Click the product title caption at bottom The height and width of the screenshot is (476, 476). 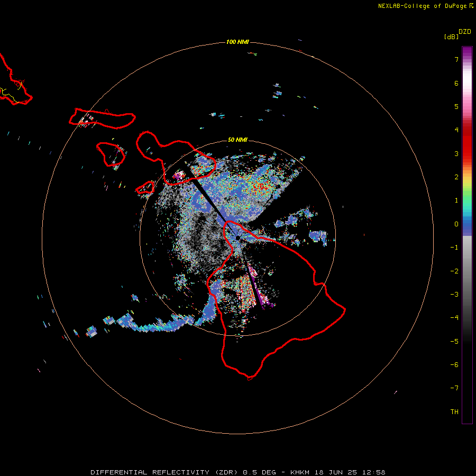coord(237,472)
